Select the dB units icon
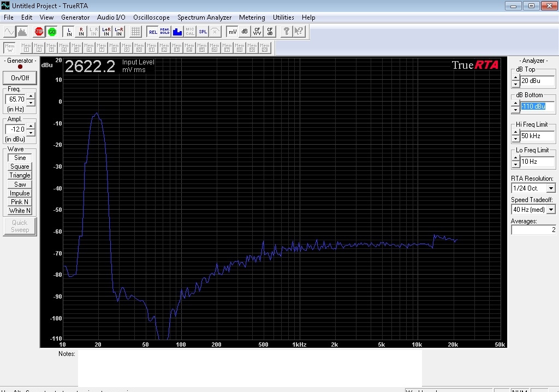Image resolution: width=559 pixels, height=392 pixels. (245, 32)
